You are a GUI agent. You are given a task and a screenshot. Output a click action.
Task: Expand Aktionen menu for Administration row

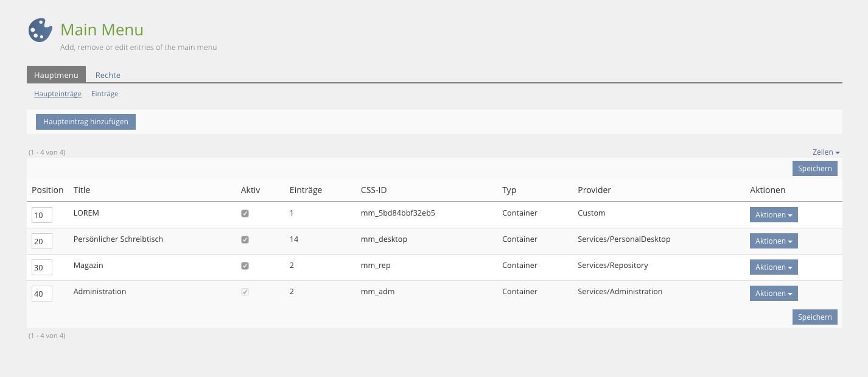click(773, 294)
